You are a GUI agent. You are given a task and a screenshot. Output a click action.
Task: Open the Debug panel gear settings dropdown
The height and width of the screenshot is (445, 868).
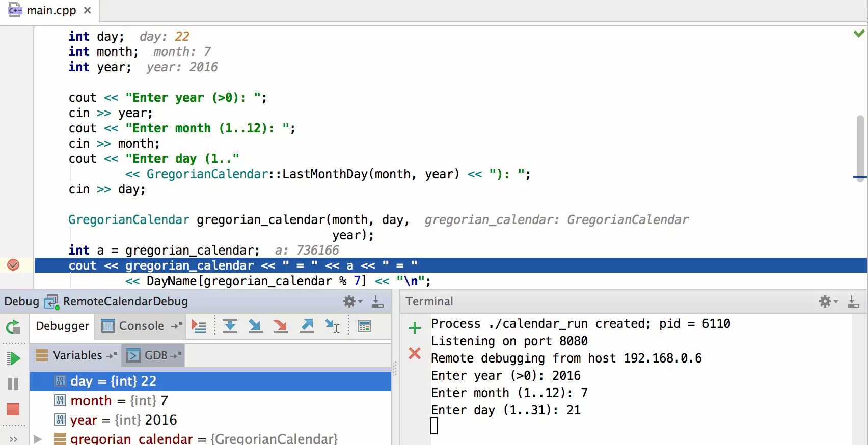352,301
